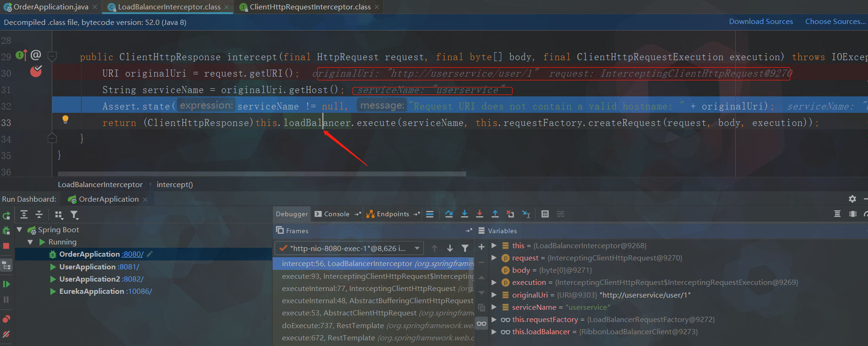Click the implements-method gutter icon on line 29
This screenshot has width=868, height=346.
tap(22, 55)
